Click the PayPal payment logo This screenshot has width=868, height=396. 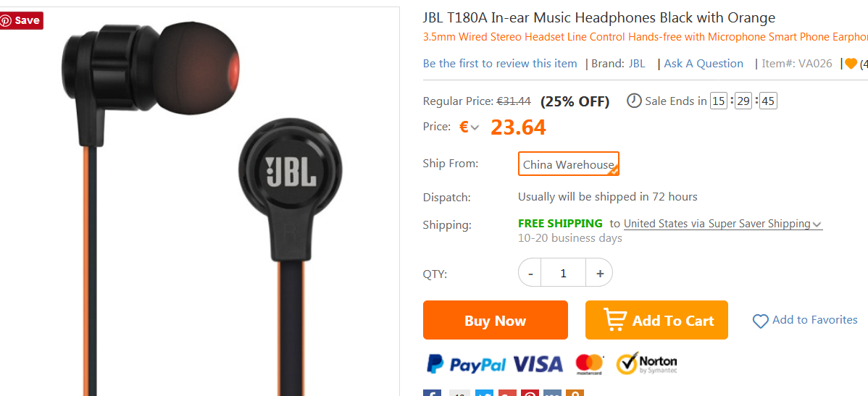click(x=466, y=364)
